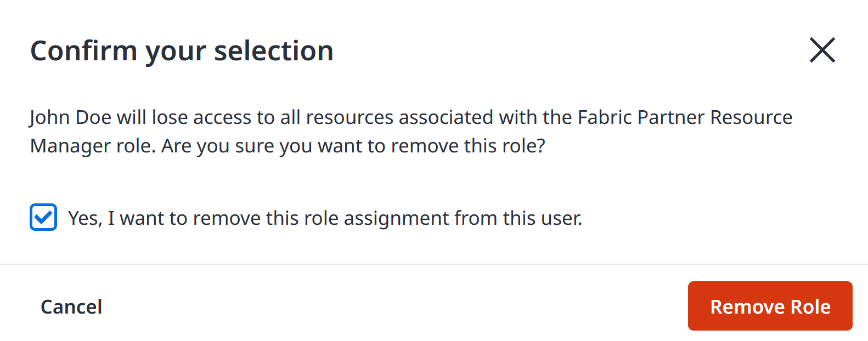Screen dimensions: 868x341
Task: Click the 'Manager role' text in the message
Action: coord(93,146)
